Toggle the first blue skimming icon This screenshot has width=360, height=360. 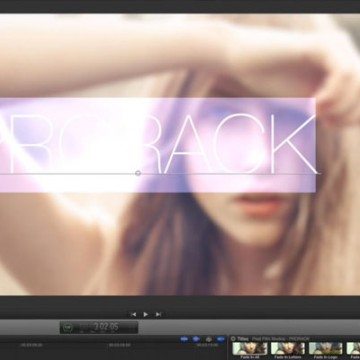(x=184, y=339)
